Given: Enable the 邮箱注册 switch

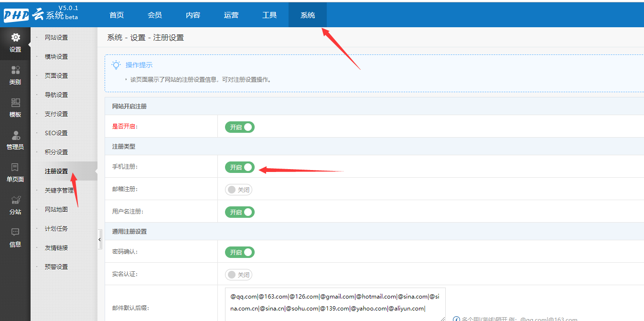Looking at the screenshot, I should pyautogui.click(x=239, y=190).
